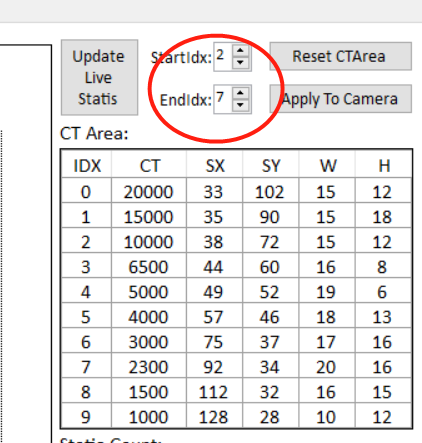This screenshot has width=422, height=443.
Task: Decrease EndIdx with the down arrow
Action: [x=241, y=105]
